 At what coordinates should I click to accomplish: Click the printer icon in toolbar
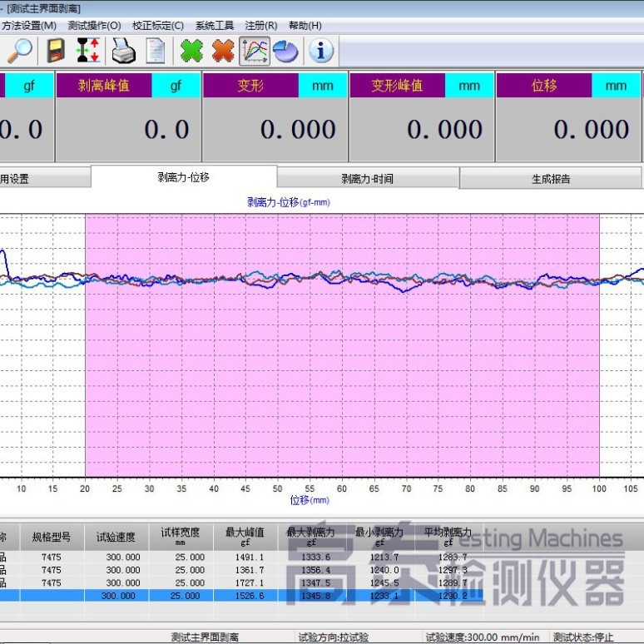123,51
